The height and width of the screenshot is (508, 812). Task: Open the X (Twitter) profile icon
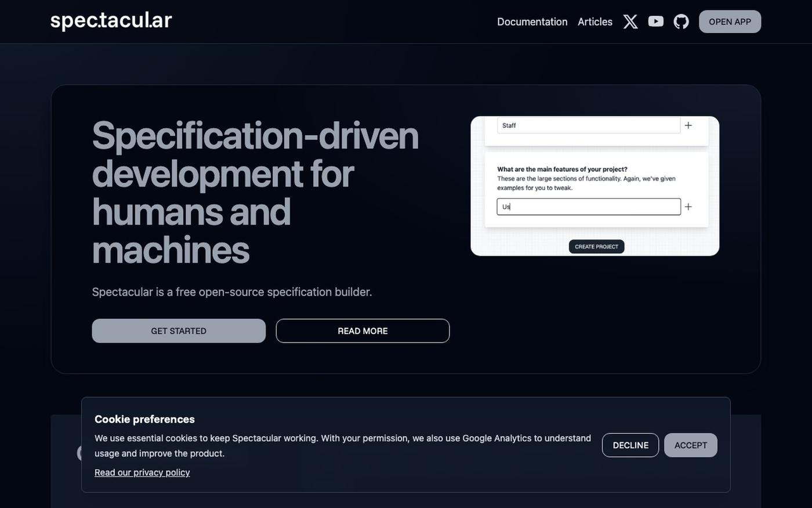pyautogui.click(x=630, y=21)
